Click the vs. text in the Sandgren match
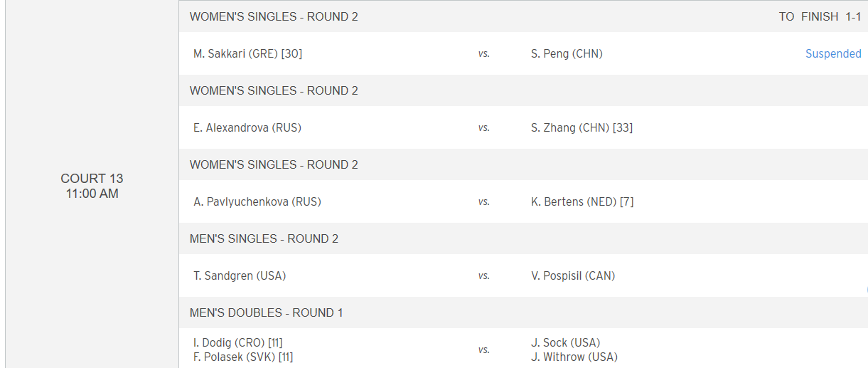 coord(484,276)
